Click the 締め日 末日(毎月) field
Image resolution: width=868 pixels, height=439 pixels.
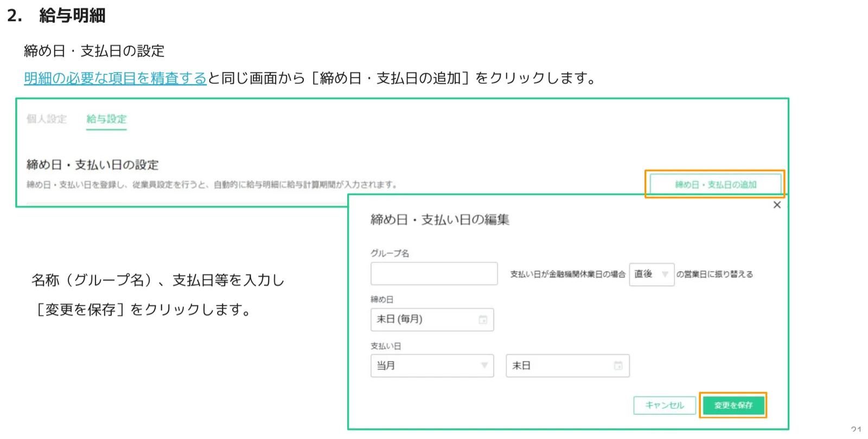coord(432,320)
